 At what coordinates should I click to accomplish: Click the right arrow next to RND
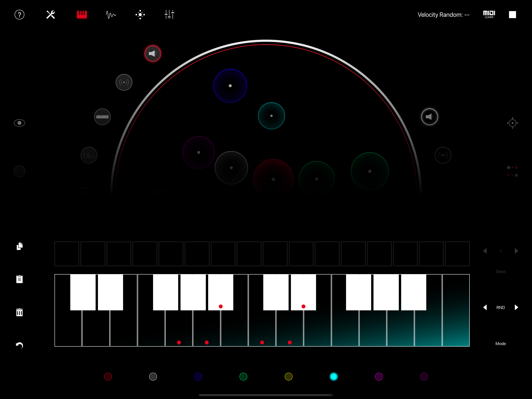click(x=516, y=307)
